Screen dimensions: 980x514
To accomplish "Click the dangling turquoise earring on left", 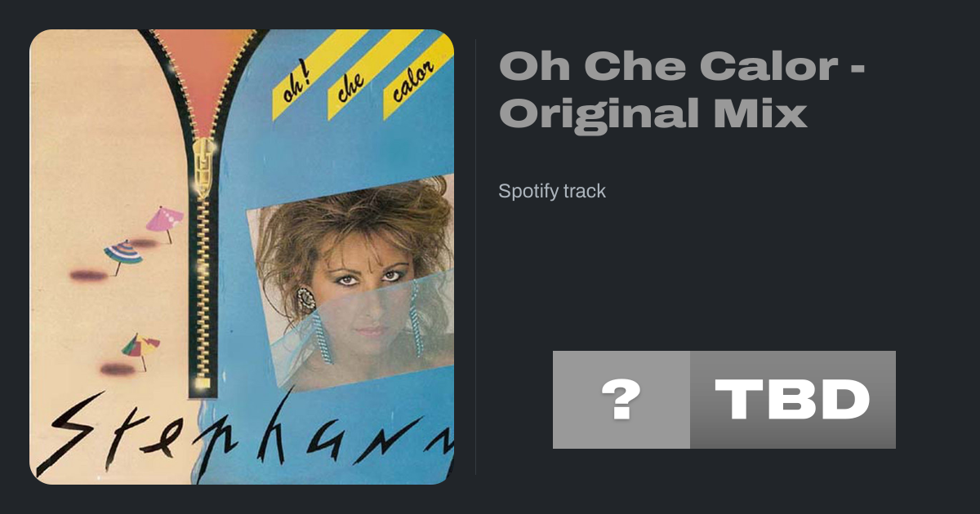I will (x=322, y=335).
